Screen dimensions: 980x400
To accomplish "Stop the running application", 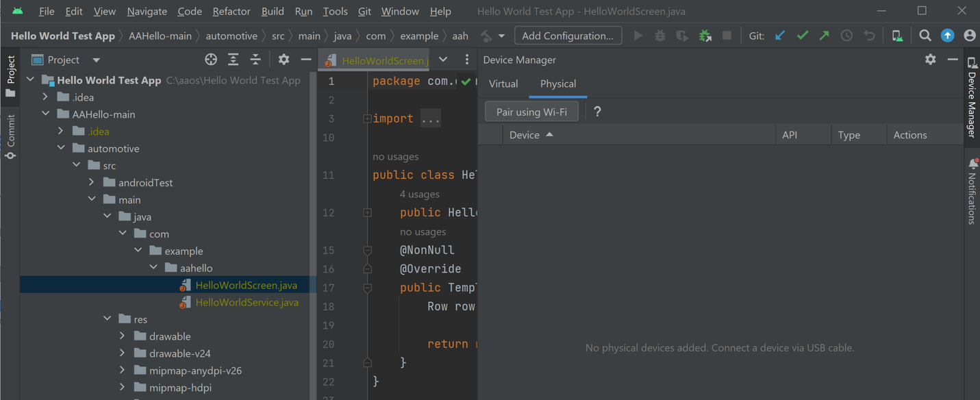I will click(x=727, y=35).
